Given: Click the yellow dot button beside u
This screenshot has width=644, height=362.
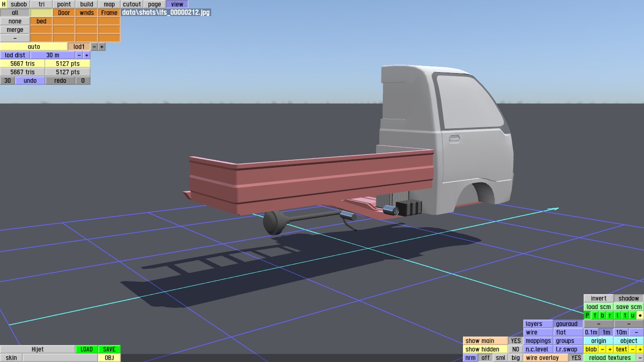Looking at the screenshot, I should 640,315.
